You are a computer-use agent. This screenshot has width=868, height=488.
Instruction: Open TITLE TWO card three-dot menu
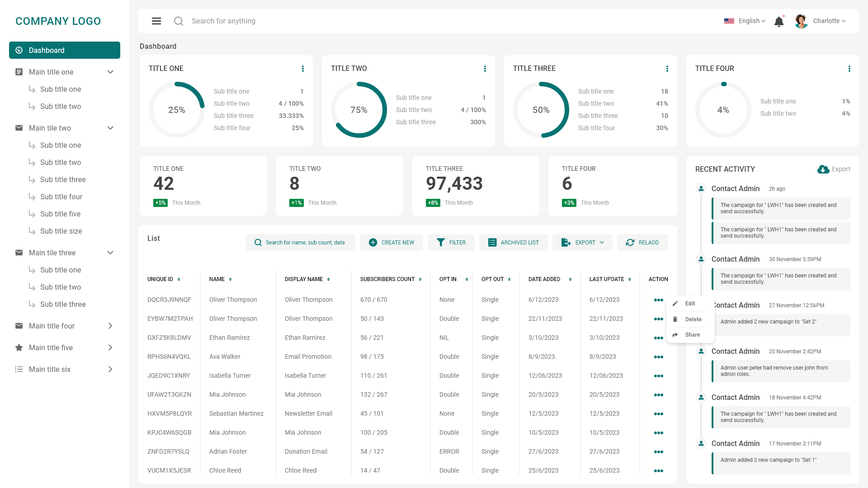[485, 69]
